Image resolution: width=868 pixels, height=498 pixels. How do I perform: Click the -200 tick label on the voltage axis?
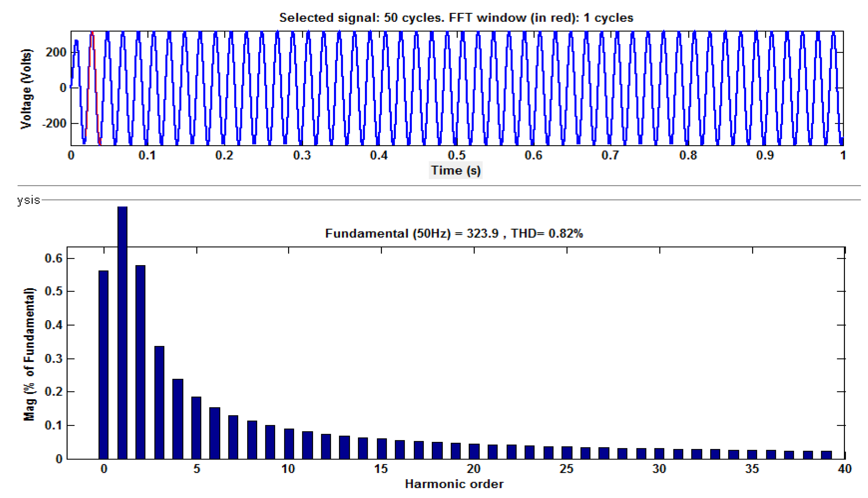[x=54, y=123]
